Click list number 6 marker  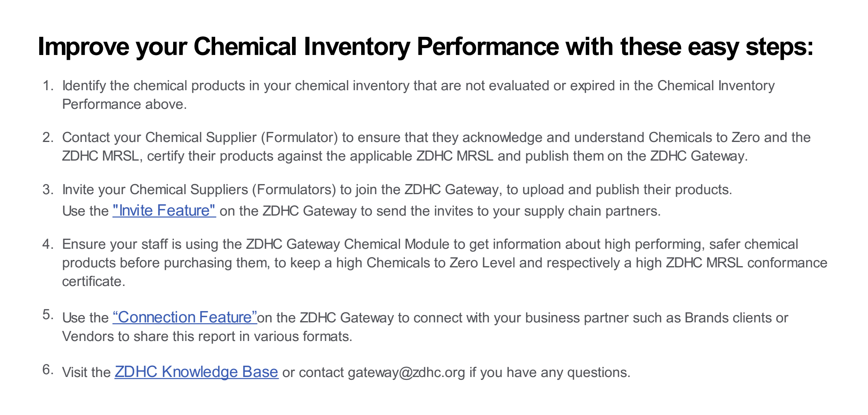point(48,370)
